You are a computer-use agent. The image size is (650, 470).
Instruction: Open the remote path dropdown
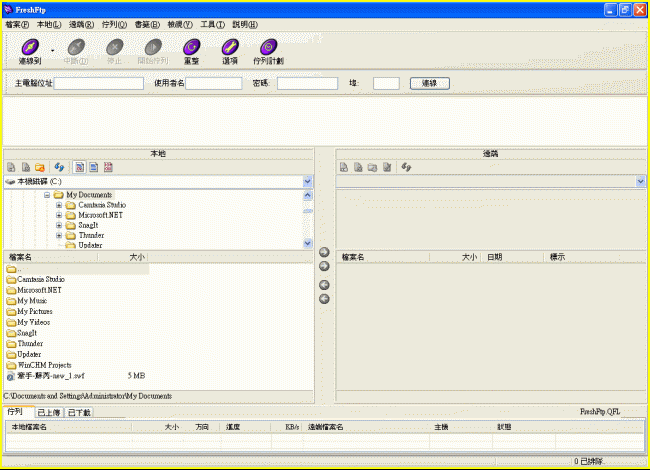coord(640,181)
